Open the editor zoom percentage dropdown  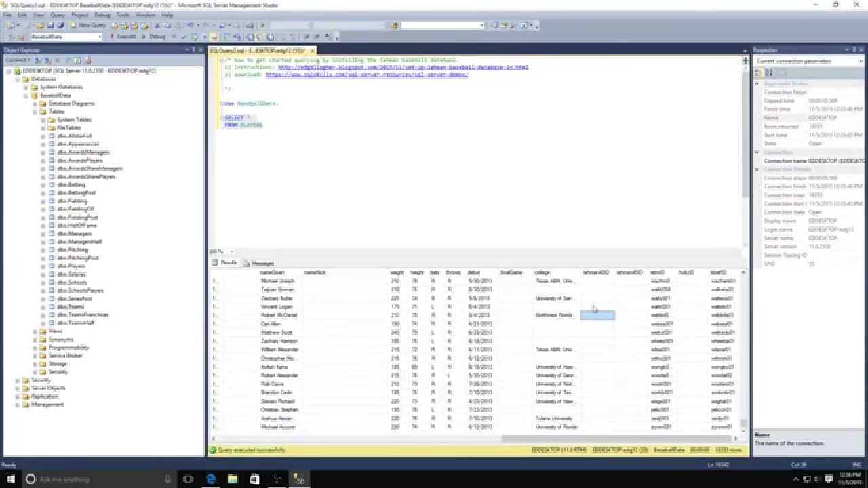tap(231, 251)
